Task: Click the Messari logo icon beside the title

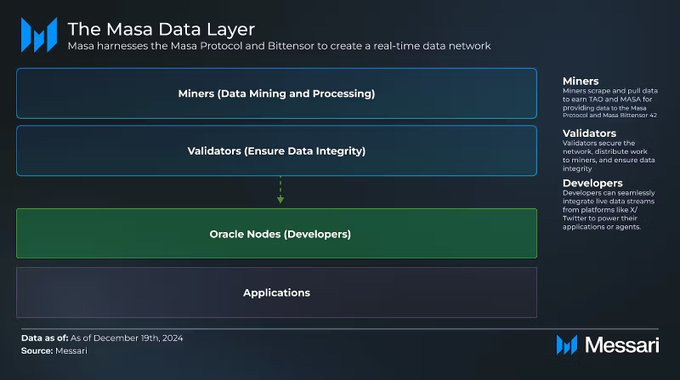Action: tap(39, 35)
